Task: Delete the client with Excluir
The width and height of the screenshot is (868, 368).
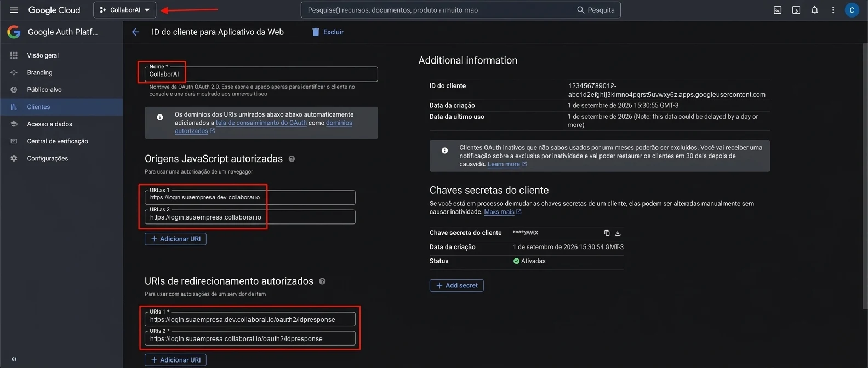Action: (x=328, y=32)
